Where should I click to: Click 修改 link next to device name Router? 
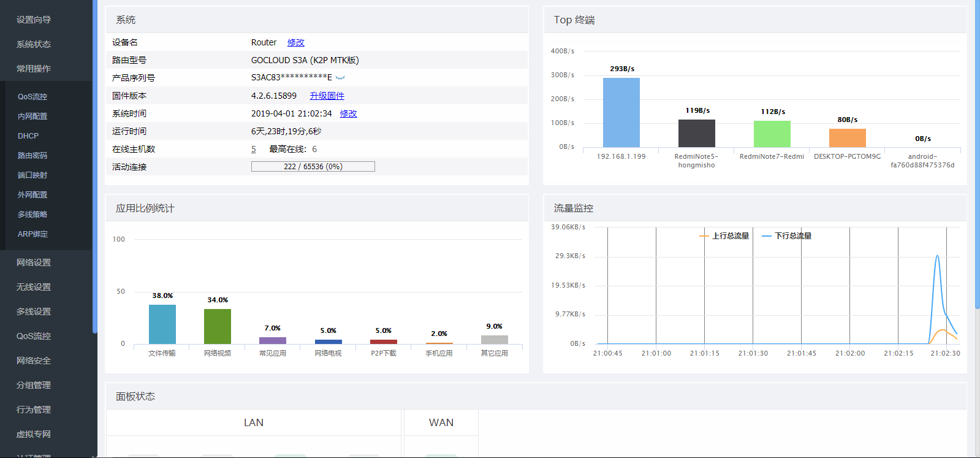(x=295, y=42)
